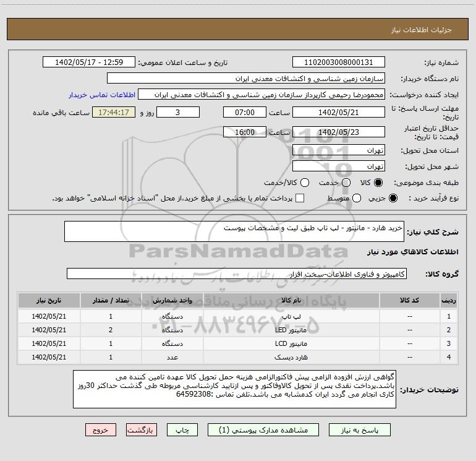The height and width of the screenshot is (461, 476).
Task: Click the delivery province field تهران
Action: click(339, 150)
